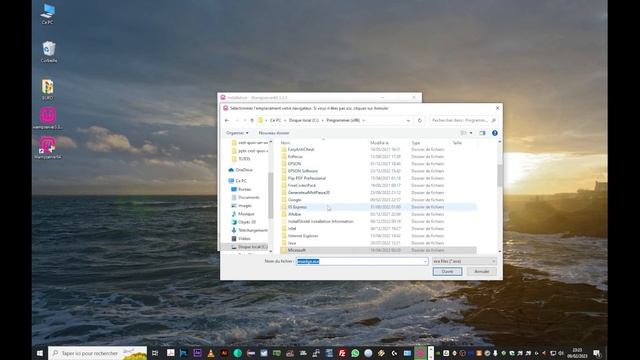
Task: Expand chevron after Ce PC in breadcrumb
Action: point(285,120)
